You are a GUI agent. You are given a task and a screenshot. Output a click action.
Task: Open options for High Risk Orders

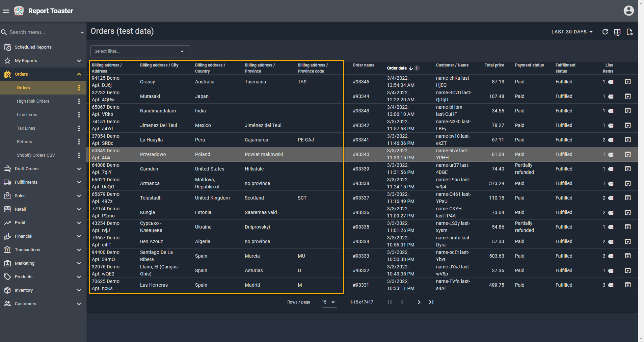(79, 101)
